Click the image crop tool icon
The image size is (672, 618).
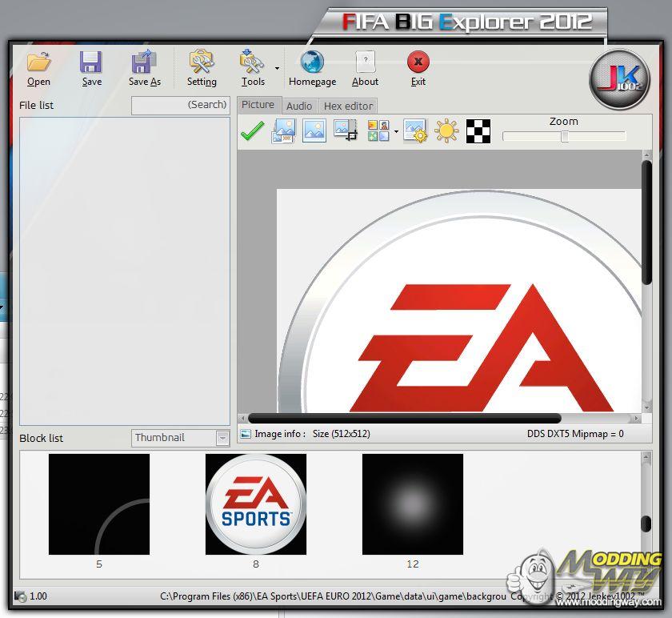[346, 131]
